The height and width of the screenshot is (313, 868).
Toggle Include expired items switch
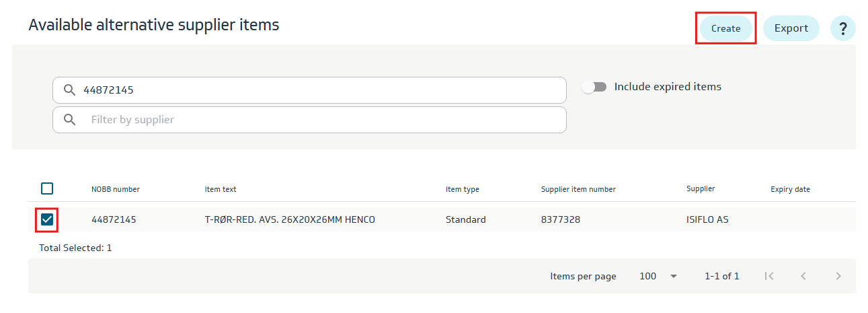click(x=594, y=87)
